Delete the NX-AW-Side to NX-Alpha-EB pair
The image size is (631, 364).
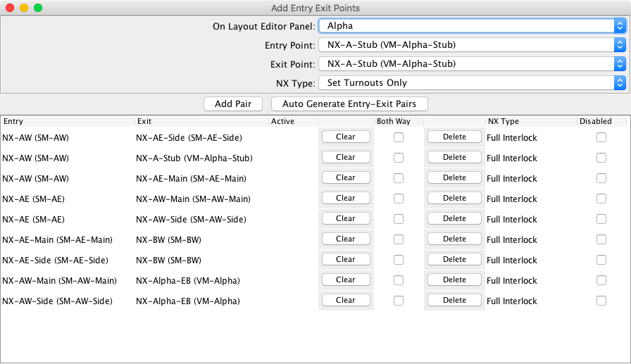tap(454, 301)
